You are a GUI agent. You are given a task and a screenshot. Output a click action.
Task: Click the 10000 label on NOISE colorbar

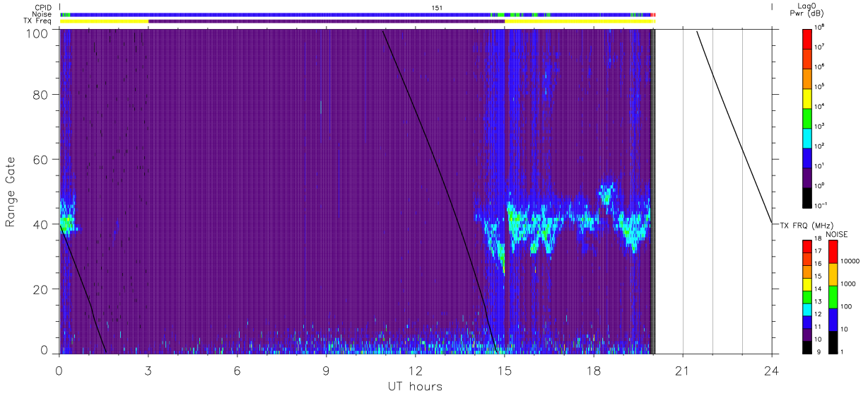click(x=852, y=261)
